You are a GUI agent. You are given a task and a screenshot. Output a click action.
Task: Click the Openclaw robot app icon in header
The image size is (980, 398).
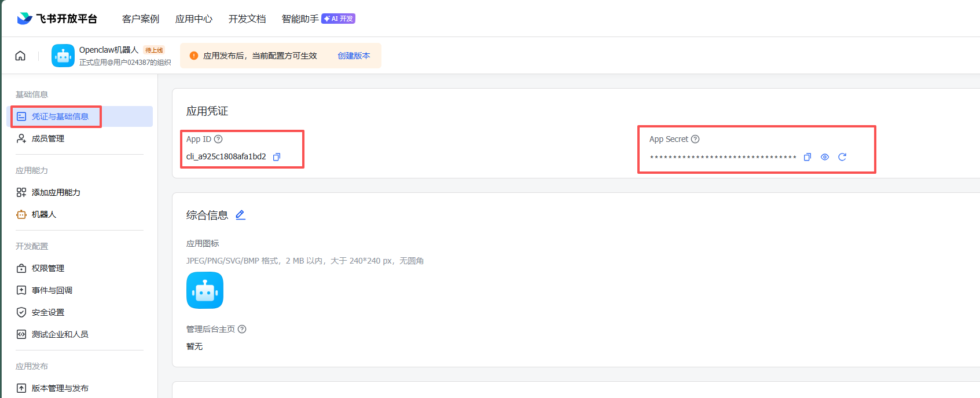63,56
